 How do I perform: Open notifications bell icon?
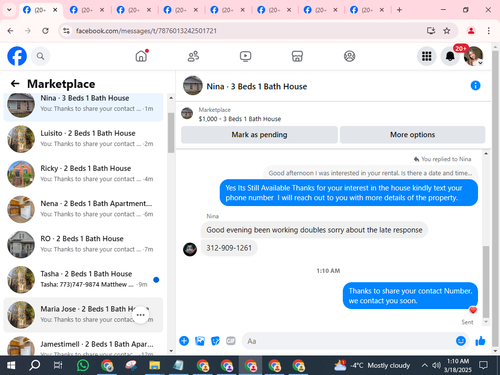(x=450, y=56)
